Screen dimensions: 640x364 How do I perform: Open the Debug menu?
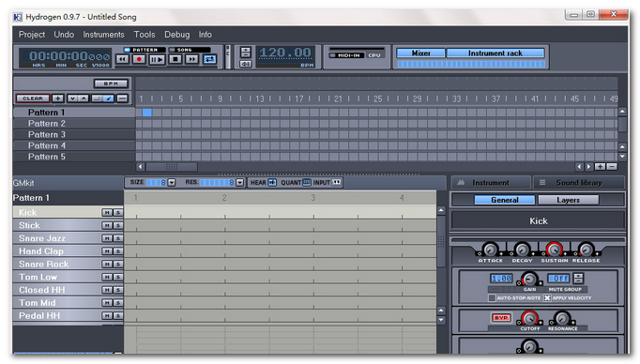[x=176, y=35]
